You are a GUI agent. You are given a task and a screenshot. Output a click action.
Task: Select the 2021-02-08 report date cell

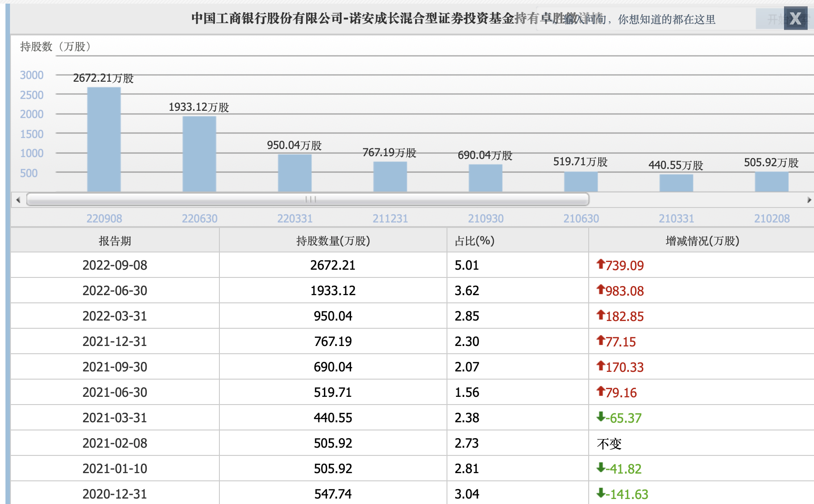[x=115, y=443]
